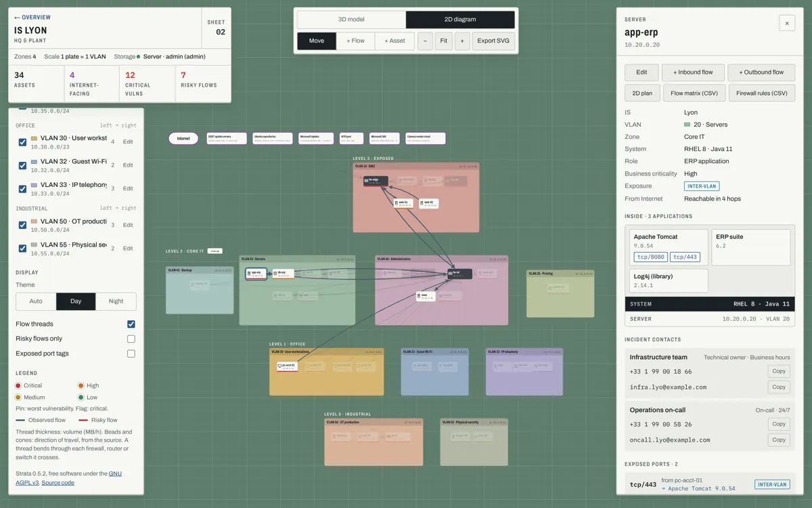Select the web-02 server node

(428, 203)
